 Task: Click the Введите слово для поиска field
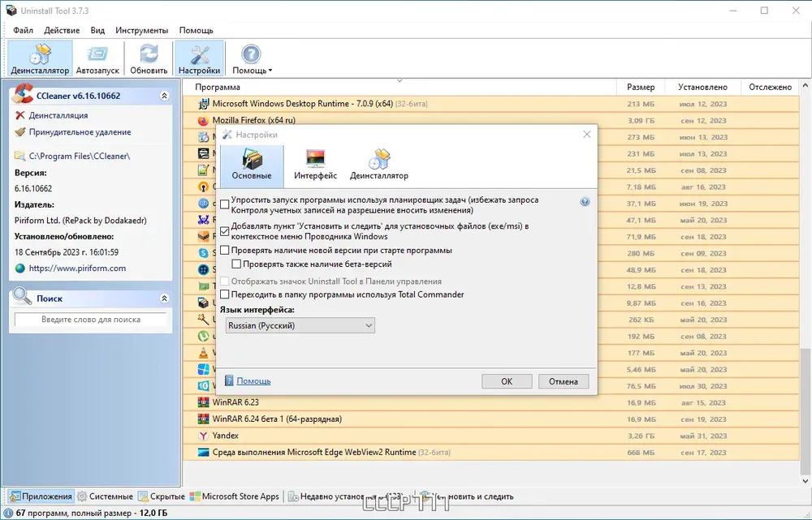(x=91, y=320)
